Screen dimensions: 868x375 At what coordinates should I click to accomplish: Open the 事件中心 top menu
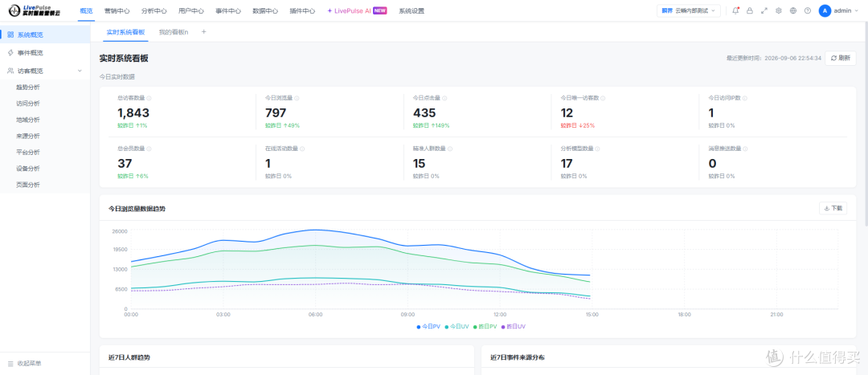click(228, 10)
